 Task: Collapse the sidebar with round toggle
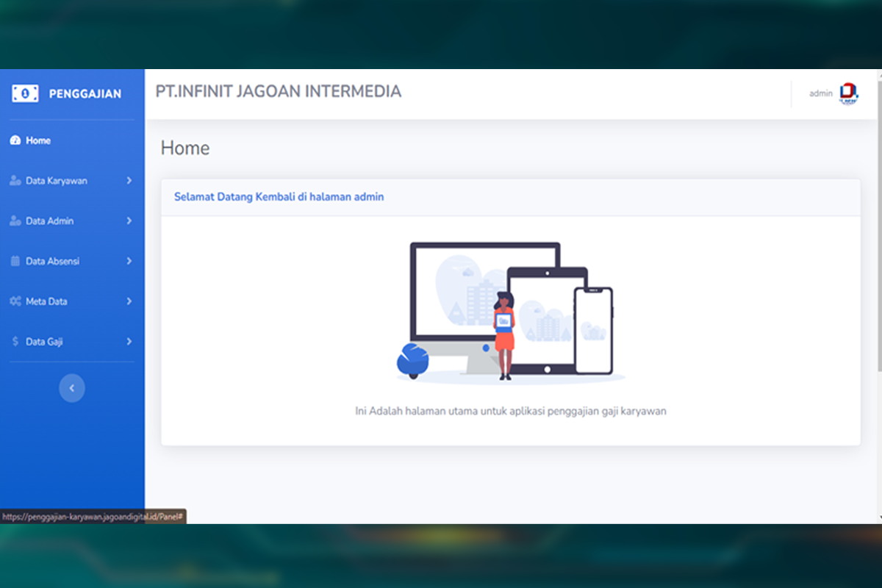[x=72, y=388]
